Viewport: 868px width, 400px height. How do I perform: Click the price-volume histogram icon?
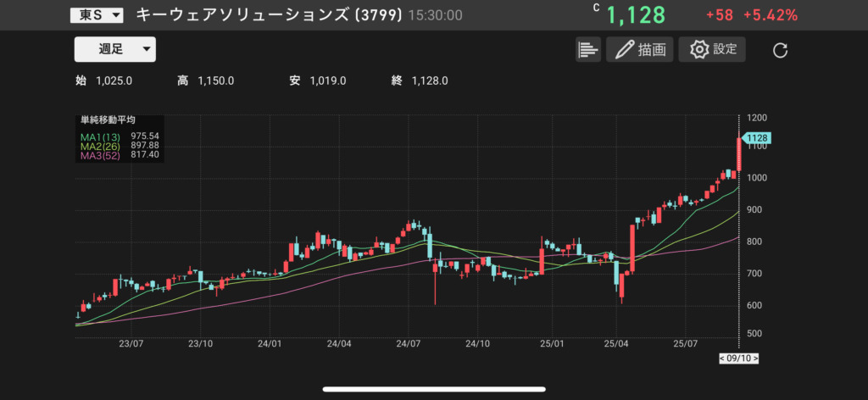click(588, 49)
